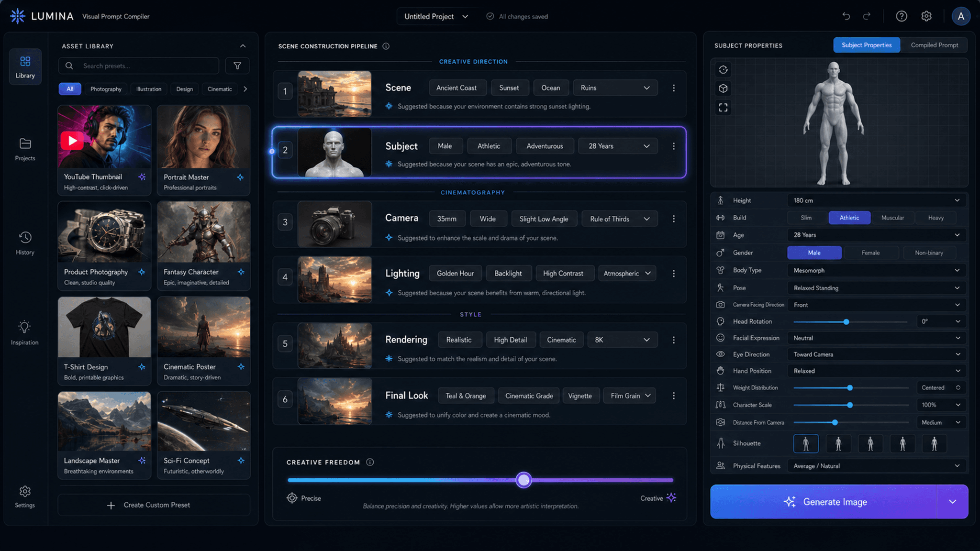The width and height of the screenshot is (980, 551).
Task: Select the first Silhouette option
Action: pyautogui.click(x=806, y=443)
